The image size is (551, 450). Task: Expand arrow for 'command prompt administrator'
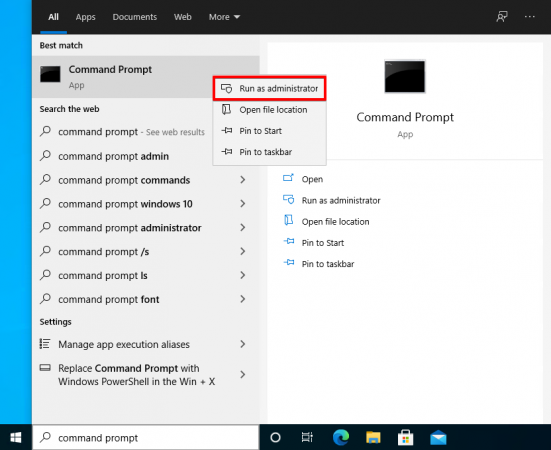coord(242,227)
